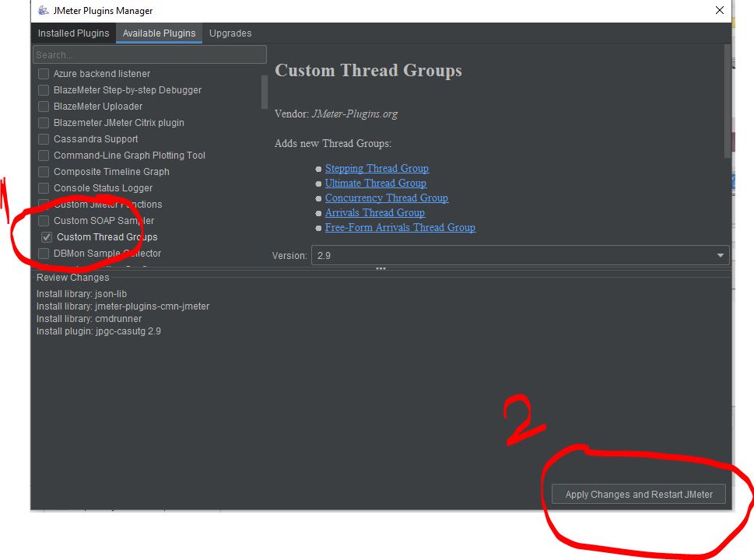
Task: Check the BlazeMeter Step-by-step Debugger plugin
Action: 44,90
